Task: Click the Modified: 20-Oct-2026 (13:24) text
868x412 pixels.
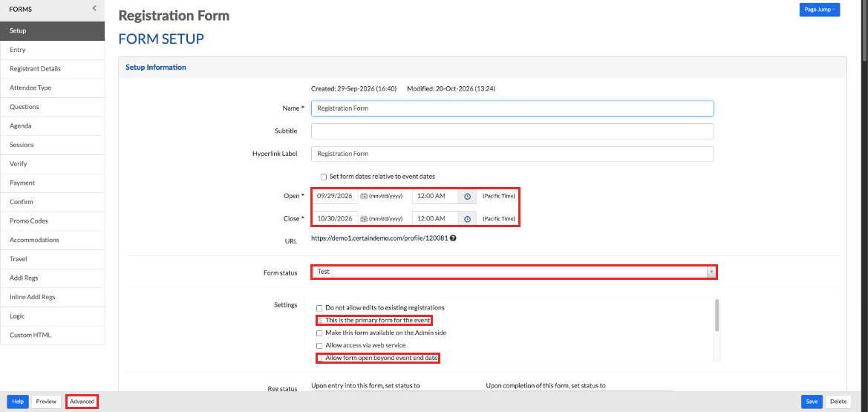Action: pos(451,88)
